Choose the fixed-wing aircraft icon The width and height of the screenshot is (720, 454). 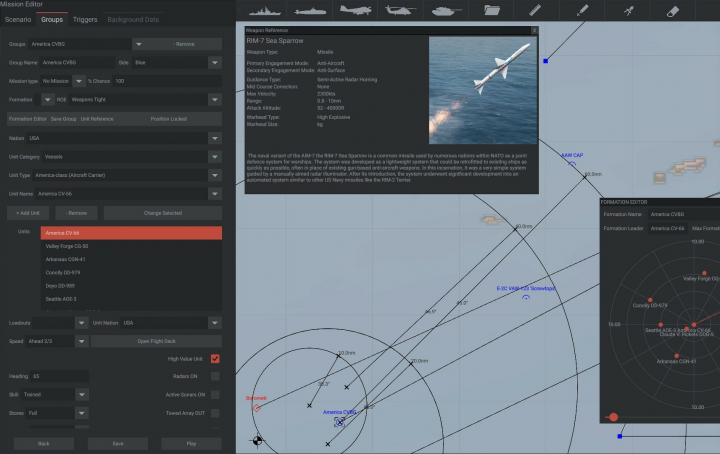click(357, 11)
